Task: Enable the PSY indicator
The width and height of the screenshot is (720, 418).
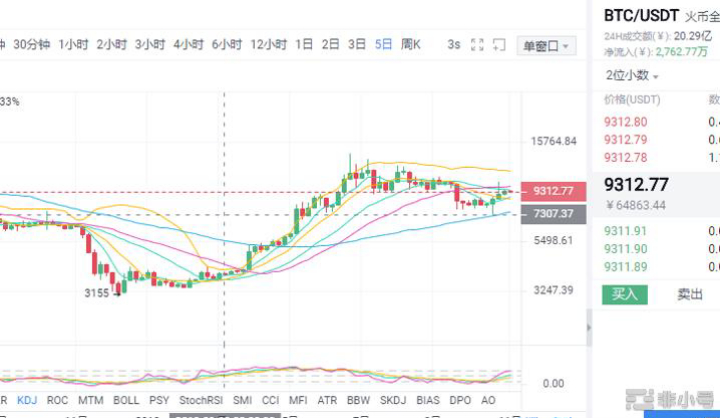Action: (x=159, y=401)
